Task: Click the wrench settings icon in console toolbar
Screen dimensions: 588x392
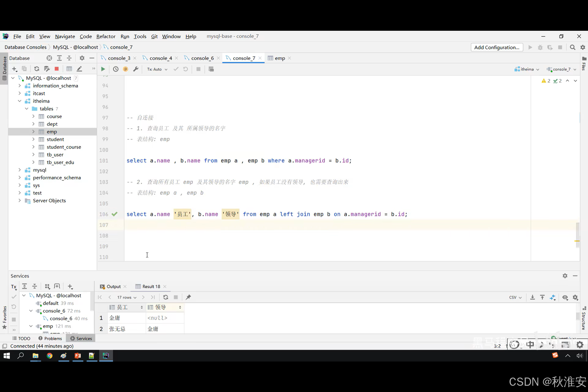Action: tap(136, 69)
